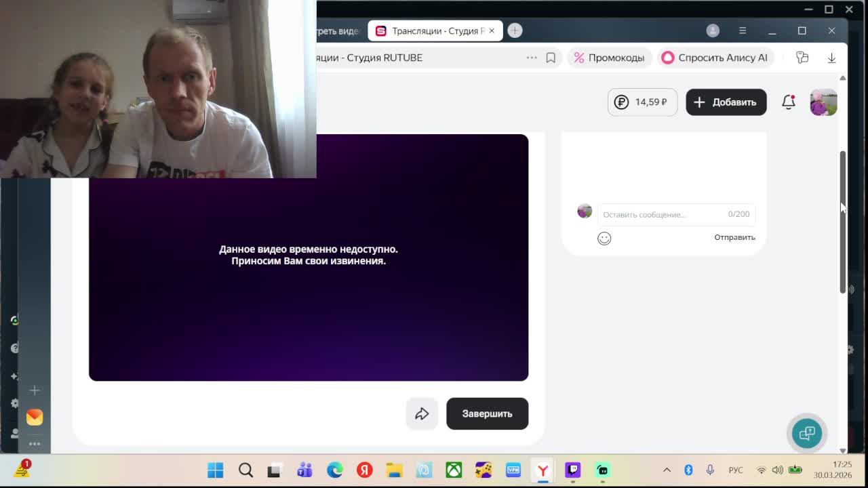This screenshot has width=868, height=488.
Task: Switch to the Трансляции - Студия RUTUBE tab
Action: 435,30
